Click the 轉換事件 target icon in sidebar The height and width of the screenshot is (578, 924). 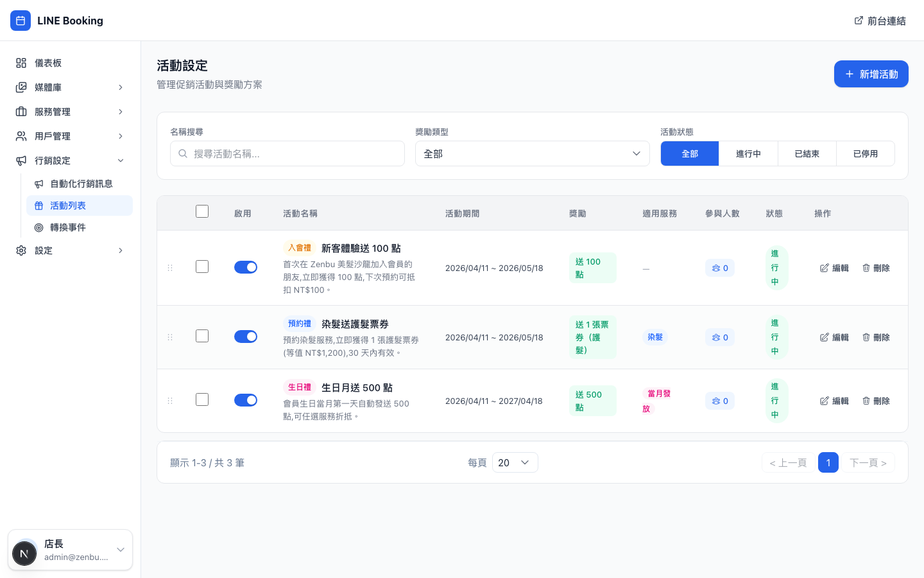pyautogui.click(x=39, y=227)
